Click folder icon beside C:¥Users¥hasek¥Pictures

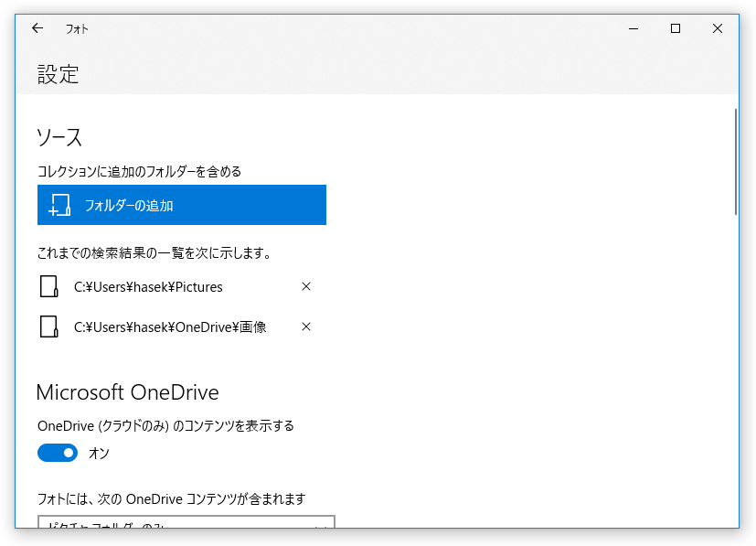pos(48,286)
